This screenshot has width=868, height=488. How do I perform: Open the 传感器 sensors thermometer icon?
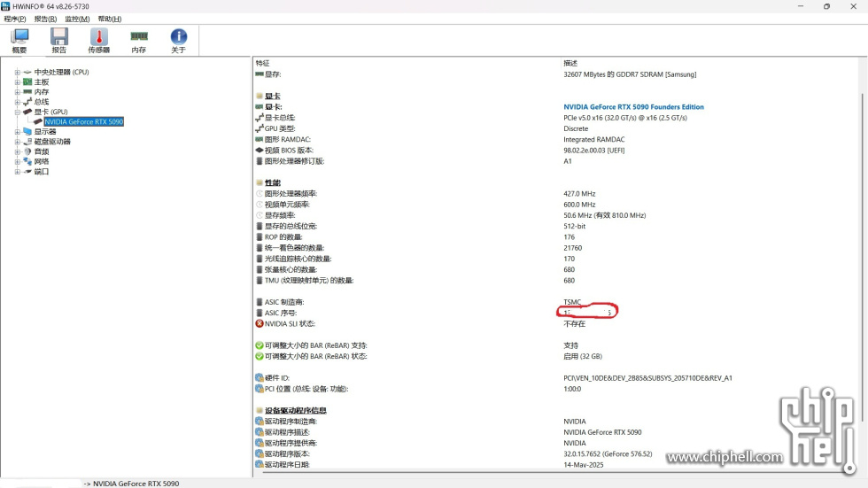99,41
